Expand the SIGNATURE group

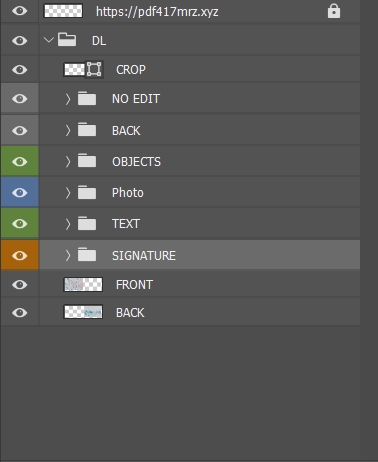point(68,255)
